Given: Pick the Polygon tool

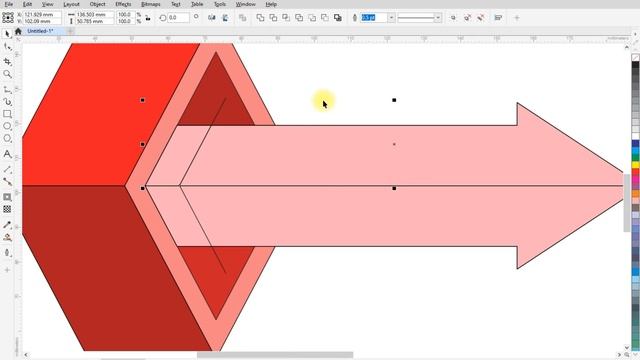Looking at the screenshot, I should pos(7,139).
